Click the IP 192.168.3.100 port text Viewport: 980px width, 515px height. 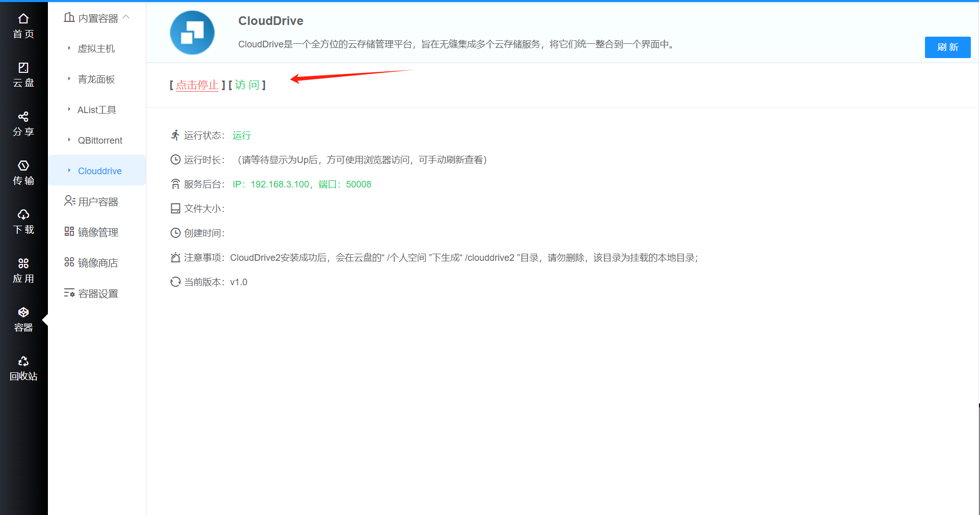(x=302, y=184)
